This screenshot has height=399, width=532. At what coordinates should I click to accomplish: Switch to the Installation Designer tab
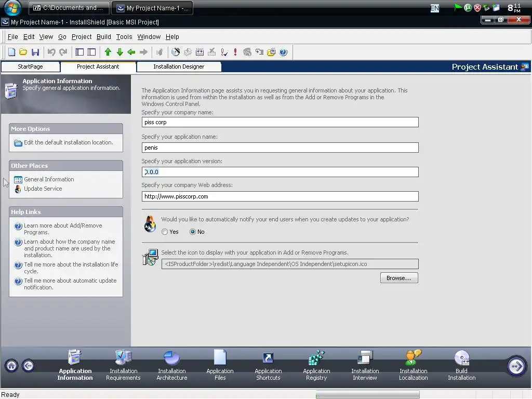coord(179,66)
